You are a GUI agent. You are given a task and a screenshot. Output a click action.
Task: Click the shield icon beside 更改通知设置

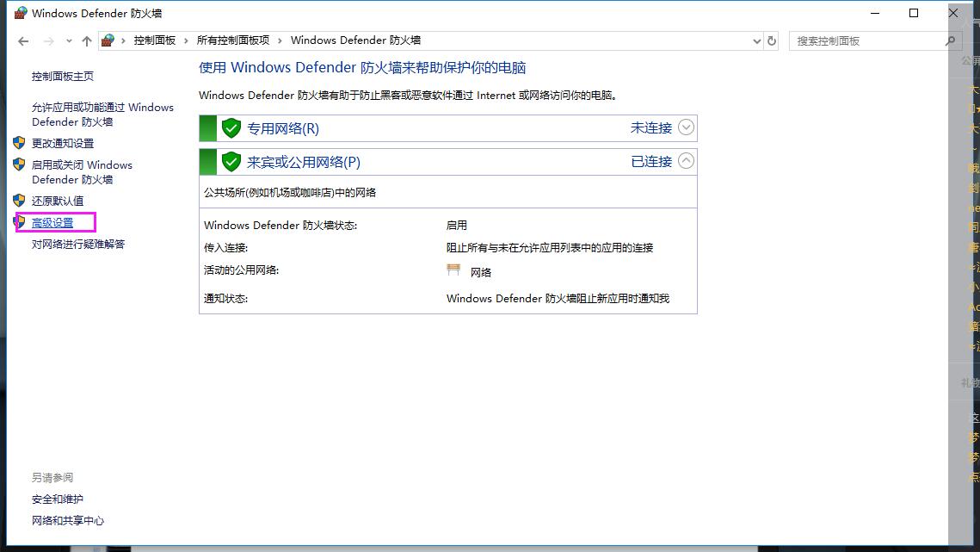coord(19,143)
